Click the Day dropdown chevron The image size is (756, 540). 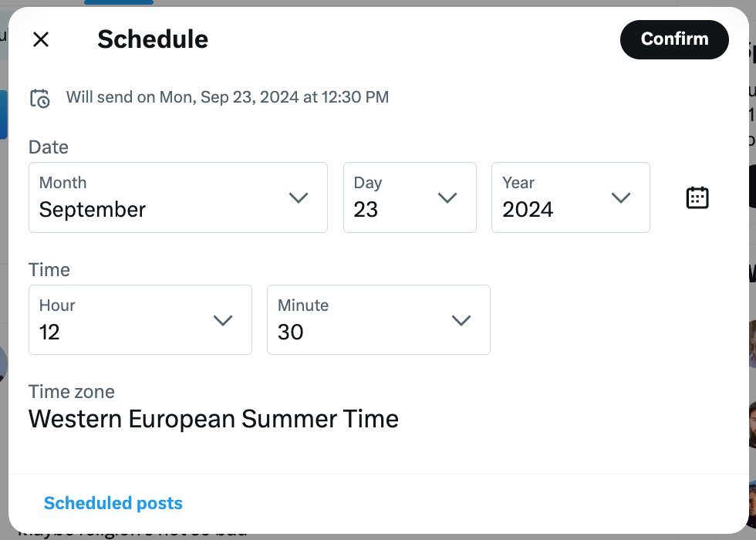tap(447, 197)
